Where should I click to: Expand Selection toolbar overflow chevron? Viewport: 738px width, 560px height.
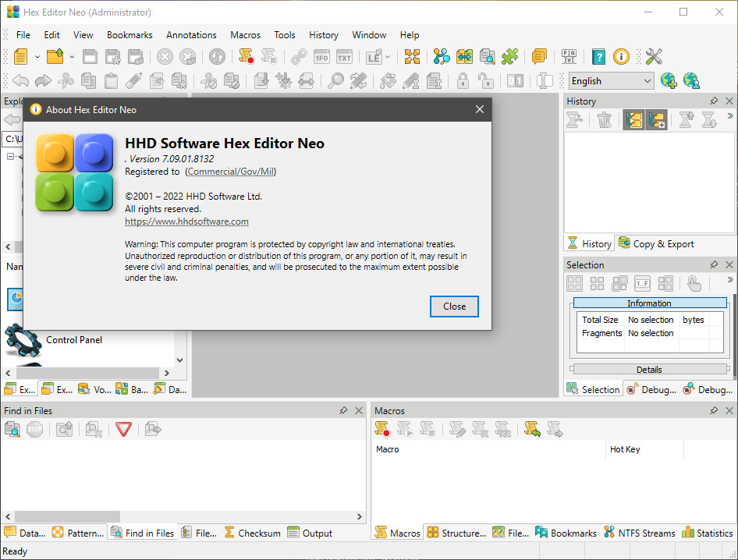click(x=730, y=279)
